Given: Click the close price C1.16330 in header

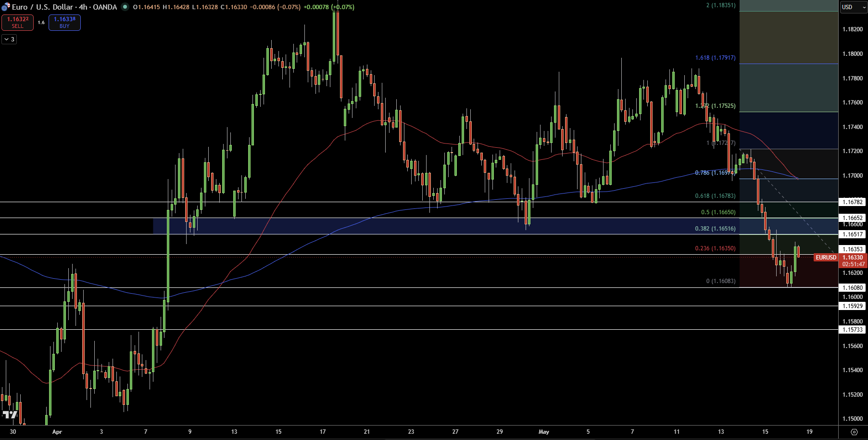Looking at the screenshot, I should 234,7.
